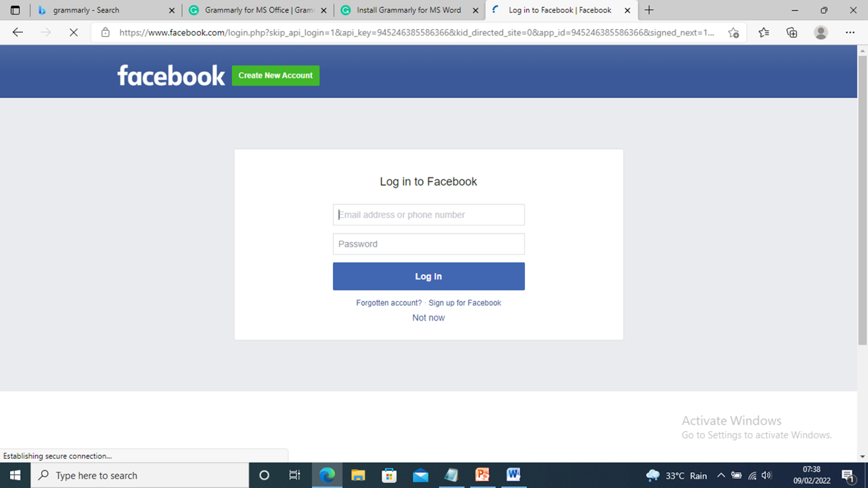The width and height of the screenshot is (868, 488).
Task: Show hidden system tray icons
Action: (x=721, y=476)
